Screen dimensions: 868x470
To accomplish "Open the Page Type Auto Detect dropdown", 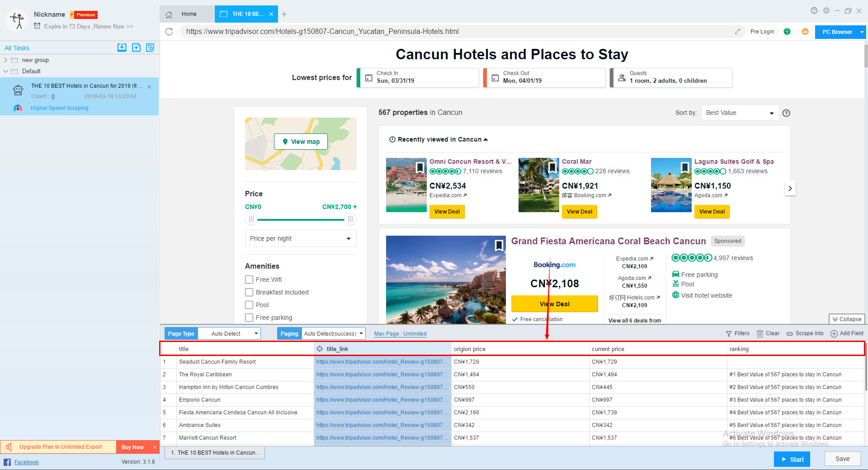I will click(229, 334).
